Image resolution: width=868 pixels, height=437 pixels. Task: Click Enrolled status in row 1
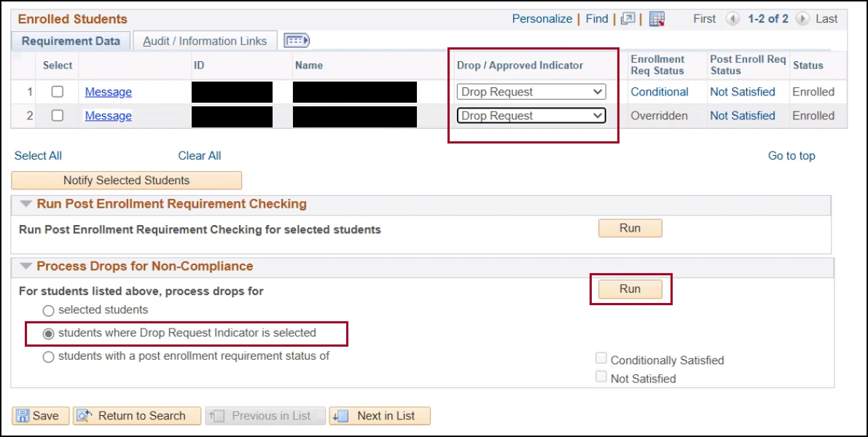[x=814, y=92]
